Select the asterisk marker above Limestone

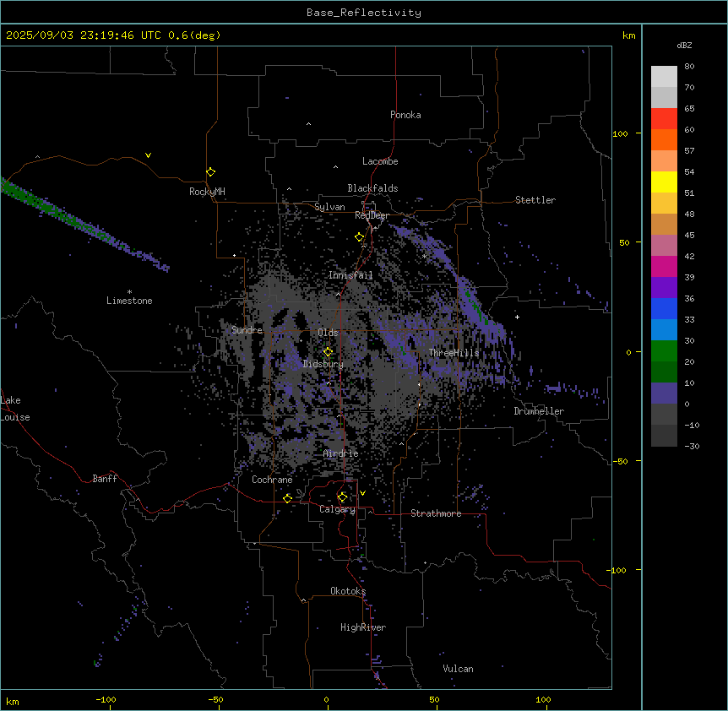129,292
